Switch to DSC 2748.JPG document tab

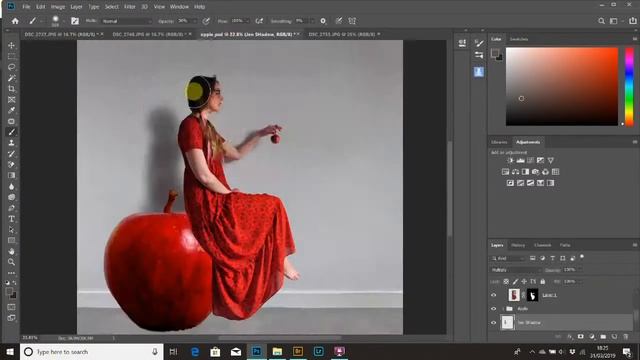pyautogui.click(x=149, y=34)
